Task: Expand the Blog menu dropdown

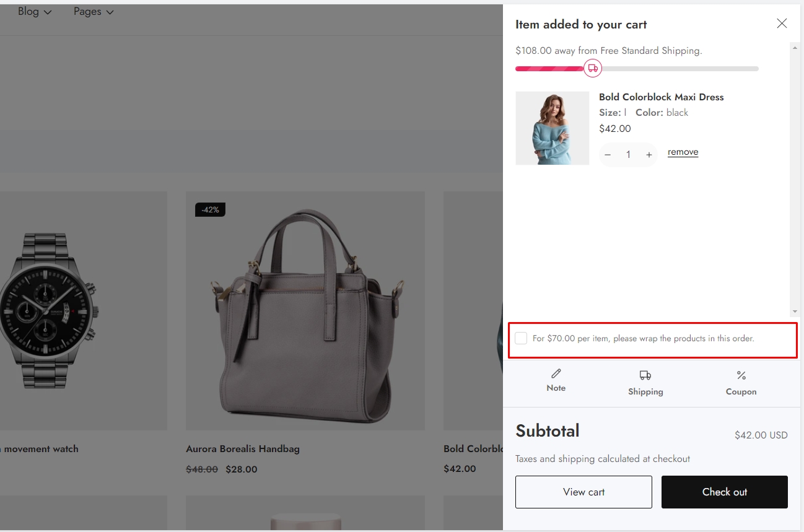Action: pyautogui.click(x=35, y=12)
